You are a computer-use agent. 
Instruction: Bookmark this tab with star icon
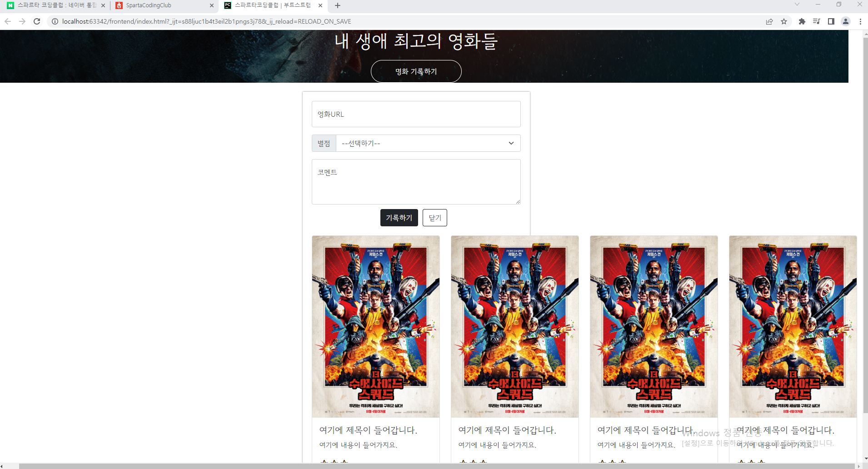click(x=784, y=21)
